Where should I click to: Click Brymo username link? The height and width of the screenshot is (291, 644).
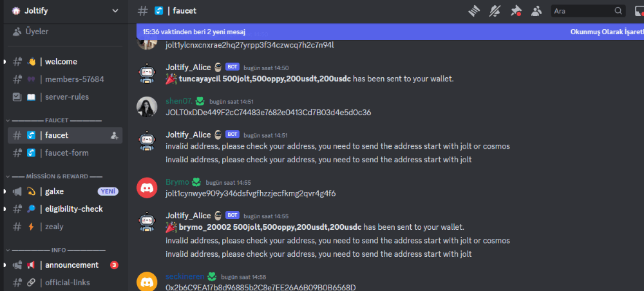click(x=178, y=182)
